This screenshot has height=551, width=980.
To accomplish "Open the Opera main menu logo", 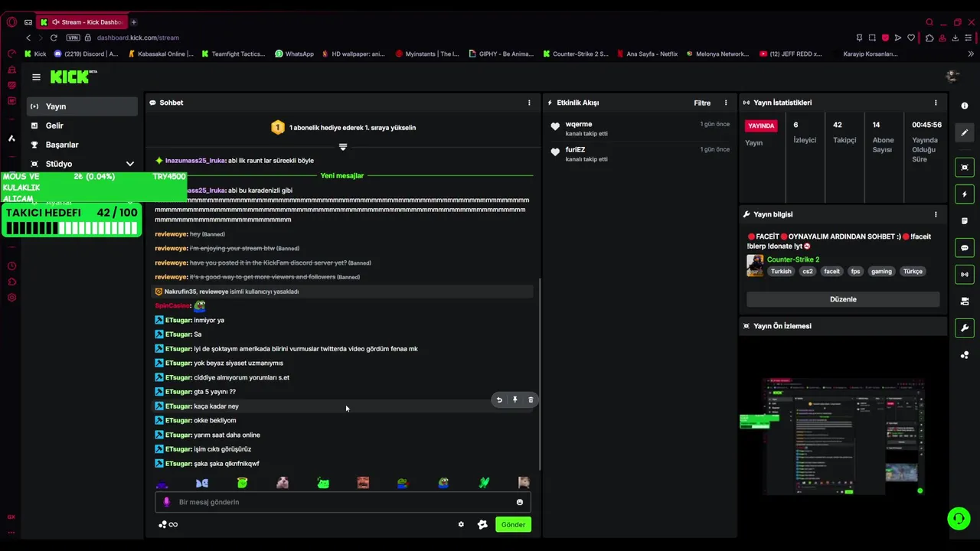I will (x=11, y=22).
